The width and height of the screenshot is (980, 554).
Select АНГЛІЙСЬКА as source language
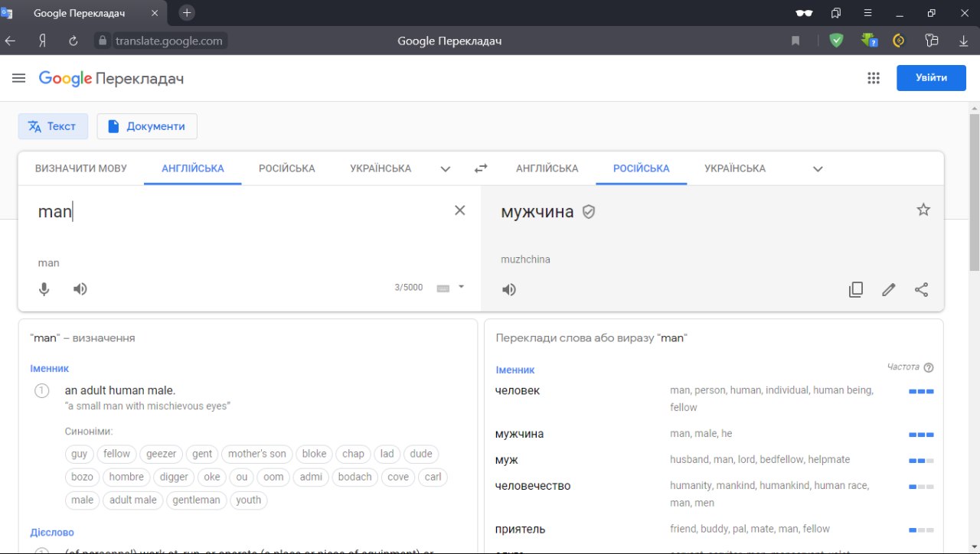tap(193, 168)
